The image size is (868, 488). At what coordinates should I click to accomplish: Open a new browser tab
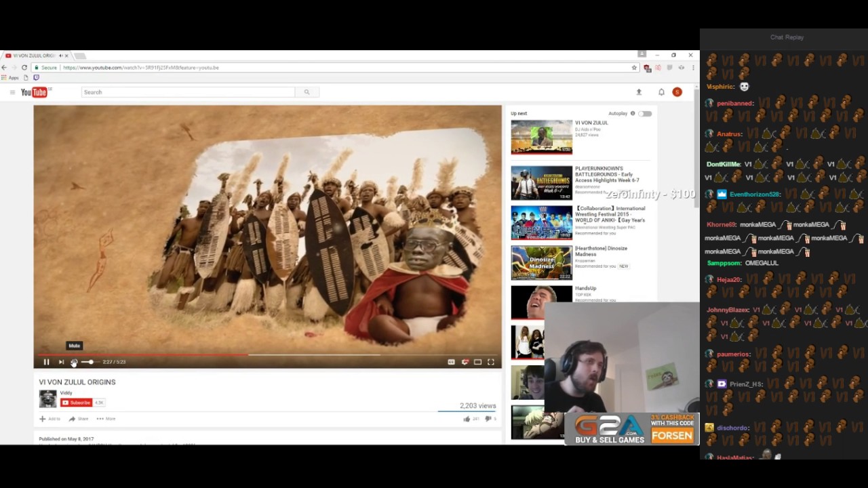coord(80,56)
